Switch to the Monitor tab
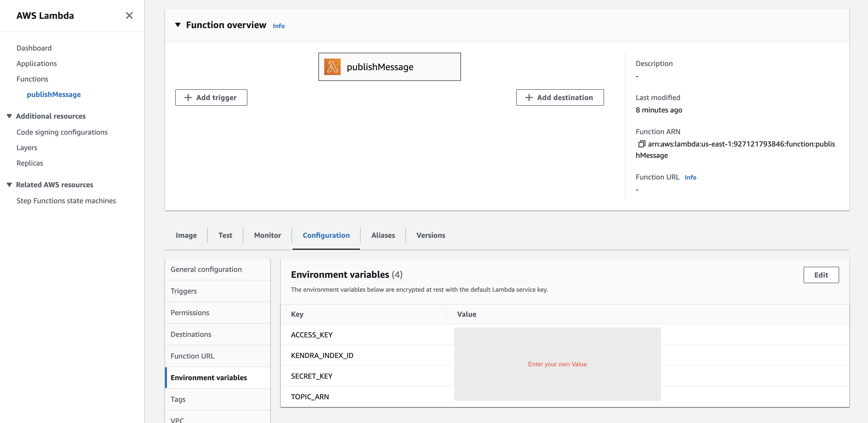The width and height of the screenshot is (868, 423). click(267, 235)
